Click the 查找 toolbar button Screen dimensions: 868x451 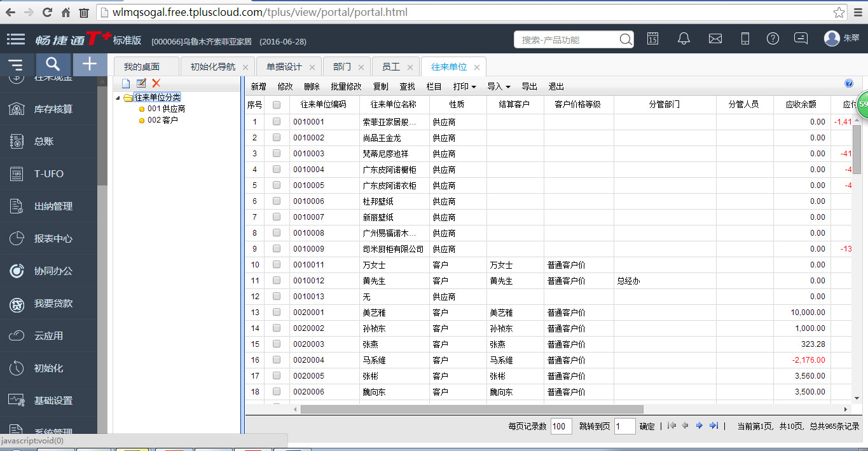point(407,86)
